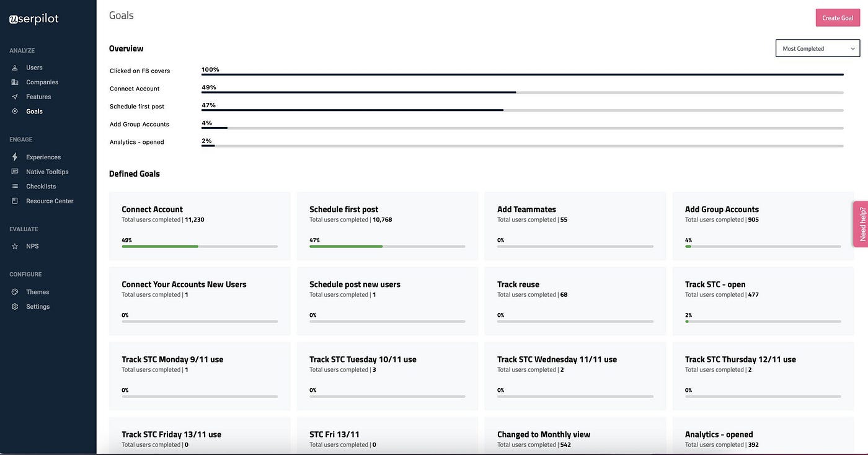Click the Goals target icon

[15, 112]
